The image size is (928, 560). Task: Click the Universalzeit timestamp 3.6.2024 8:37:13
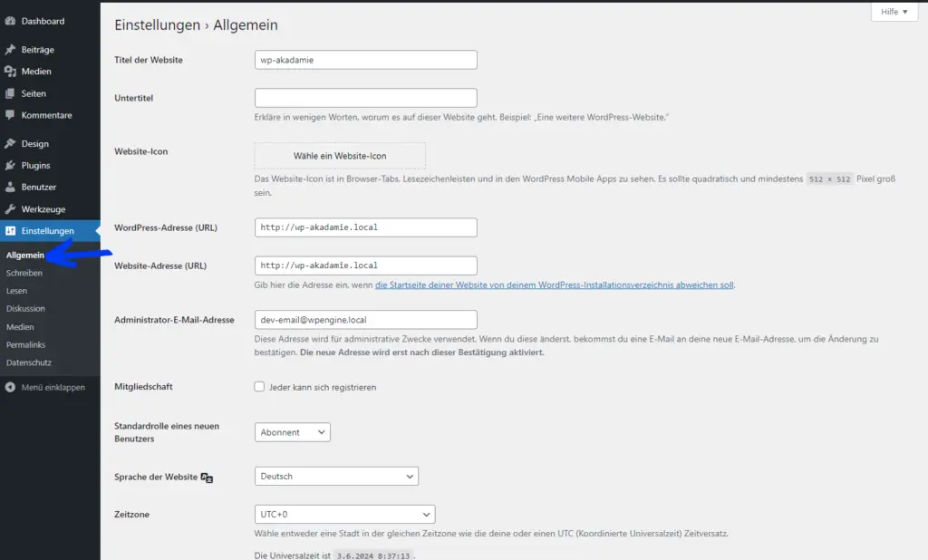372,555
